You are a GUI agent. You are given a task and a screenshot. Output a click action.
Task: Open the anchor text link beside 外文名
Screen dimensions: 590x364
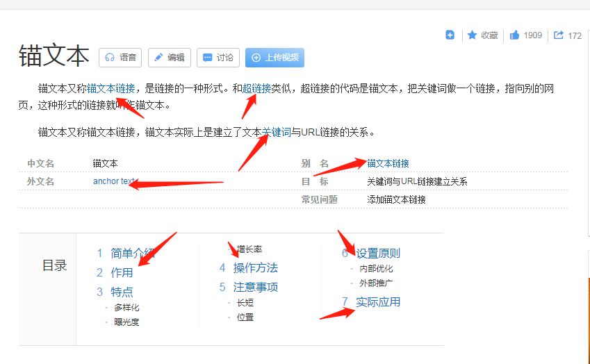(113, 181)
